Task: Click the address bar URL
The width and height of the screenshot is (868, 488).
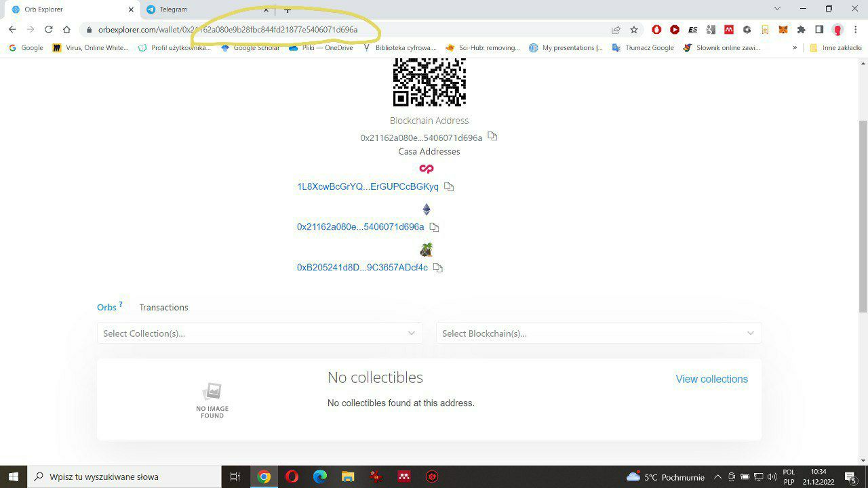Action: tap(228, 30)
